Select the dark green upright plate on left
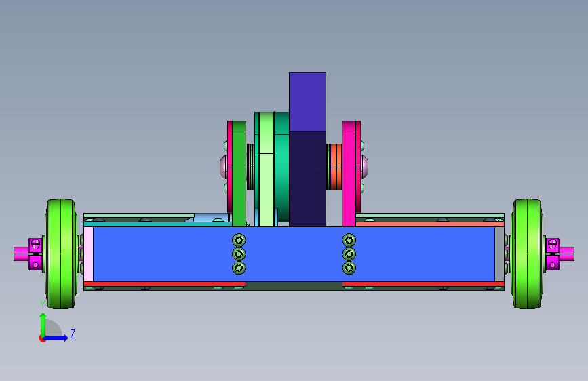This screenshot has width=588, height=381. tap(239, 174)
